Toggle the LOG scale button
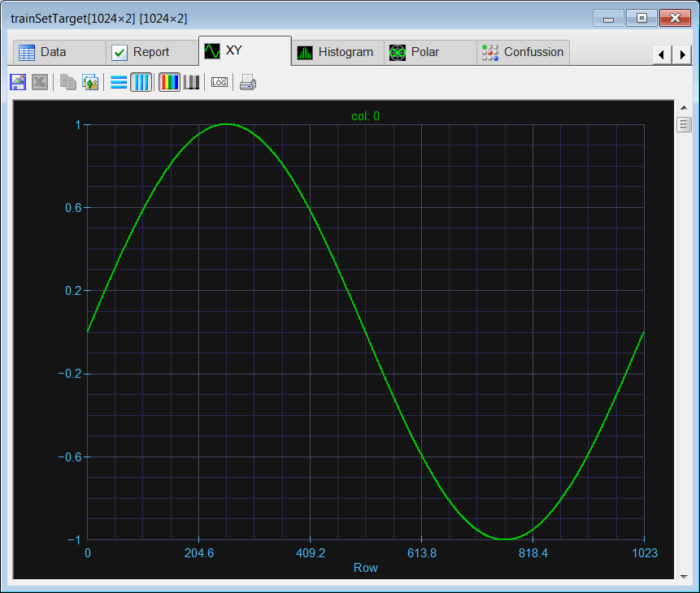The width and height of the screenshot is (700, 593). pyautogui.click(x=220, y=82)
